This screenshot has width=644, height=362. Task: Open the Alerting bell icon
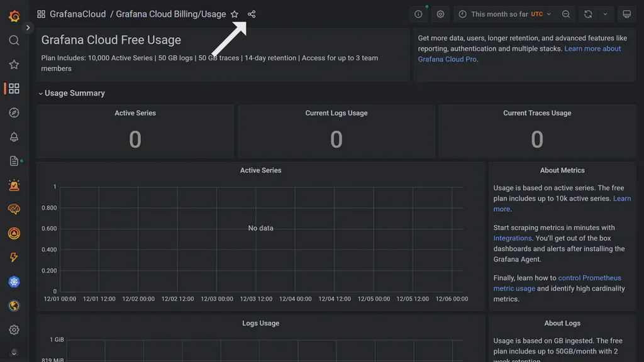pyautogui.click(x=14, y=136)
